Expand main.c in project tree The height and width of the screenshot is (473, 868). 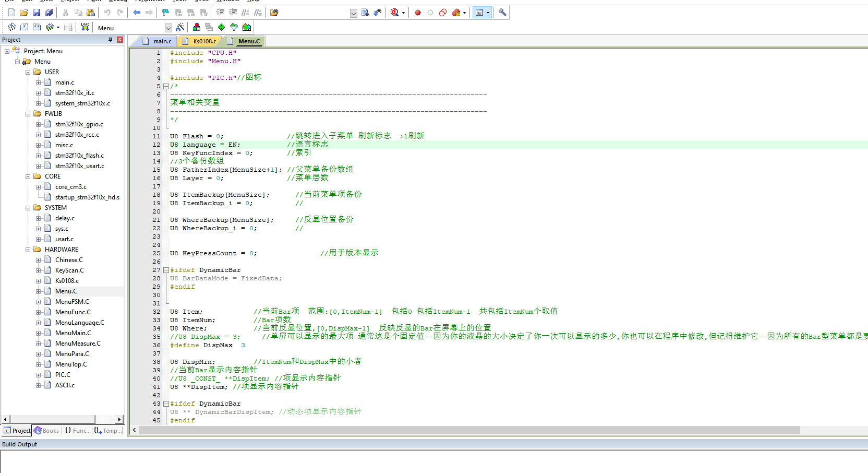click(x=39, y=82)
